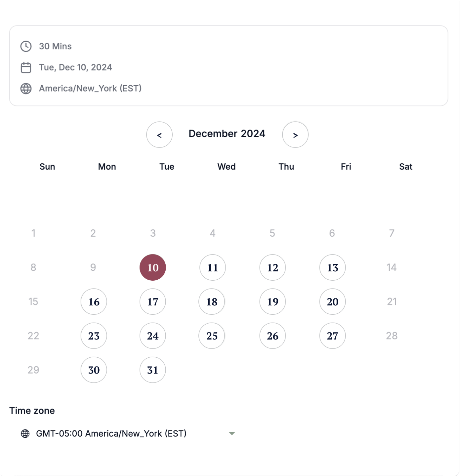460x476 pixels.
Task: Open the GMT-05:00 America/New_York time zone selector
Action: [111, 433]
